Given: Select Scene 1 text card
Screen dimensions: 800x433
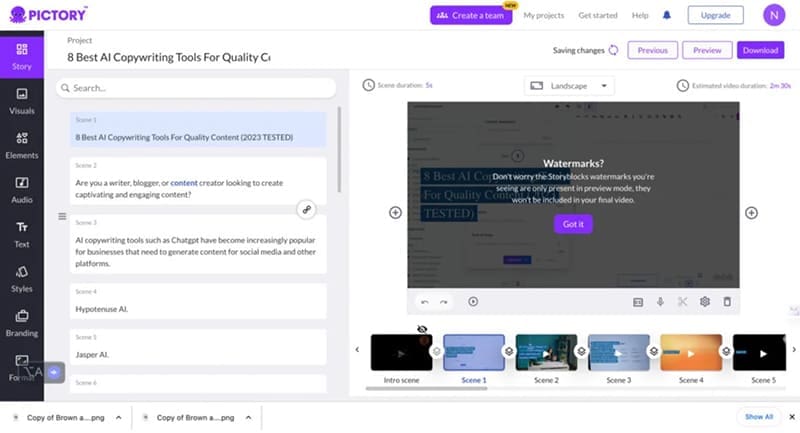Looking at the screenshot, I should [x=198, y=130].
